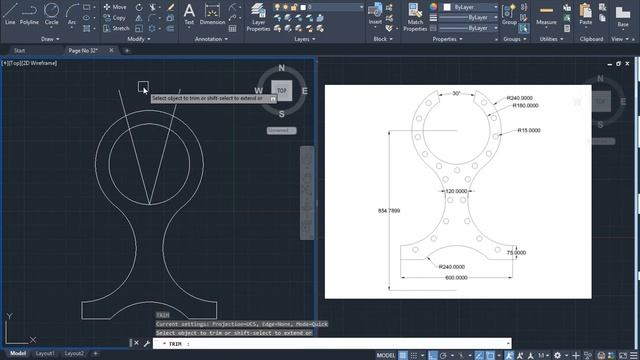Switch to Layout1 tab
This screenshot has width=640, height=360.
click(45, 353)
